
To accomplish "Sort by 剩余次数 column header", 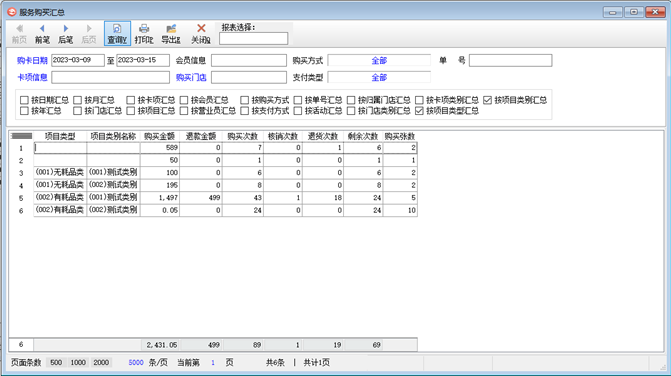I will [x=363, y=136].
